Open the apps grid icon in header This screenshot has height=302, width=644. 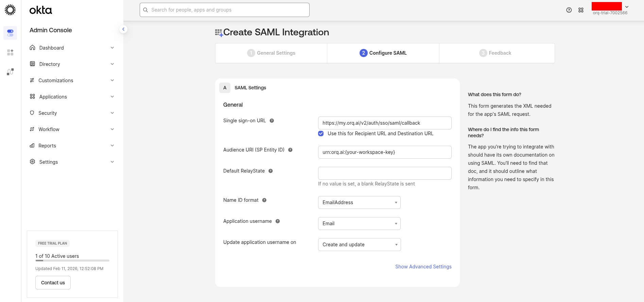click(581, 10)
